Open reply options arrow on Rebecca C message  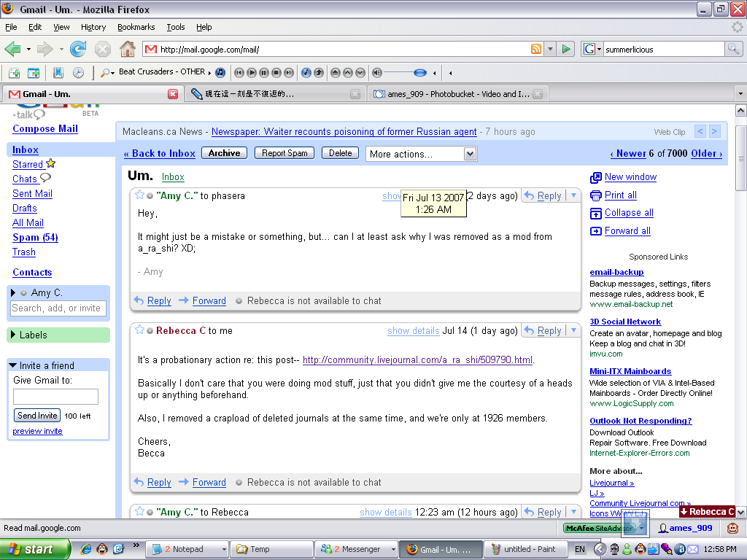coord(573,330)
